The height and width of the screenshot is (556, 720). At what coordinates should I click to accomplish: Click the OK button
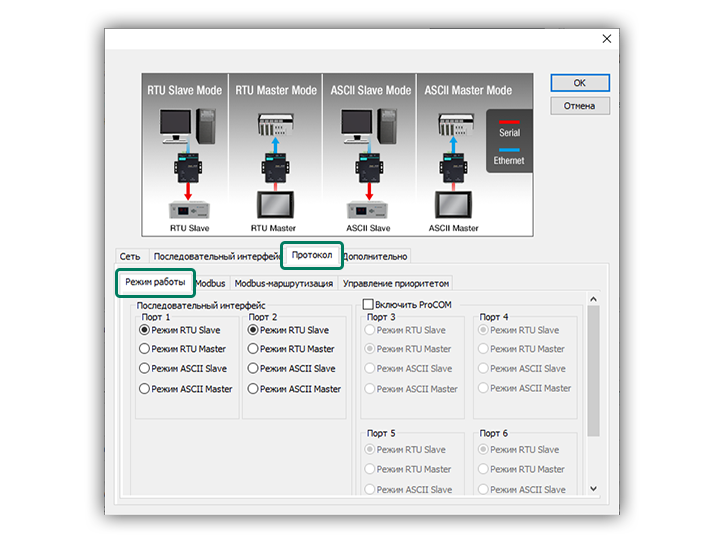point(579,83)
